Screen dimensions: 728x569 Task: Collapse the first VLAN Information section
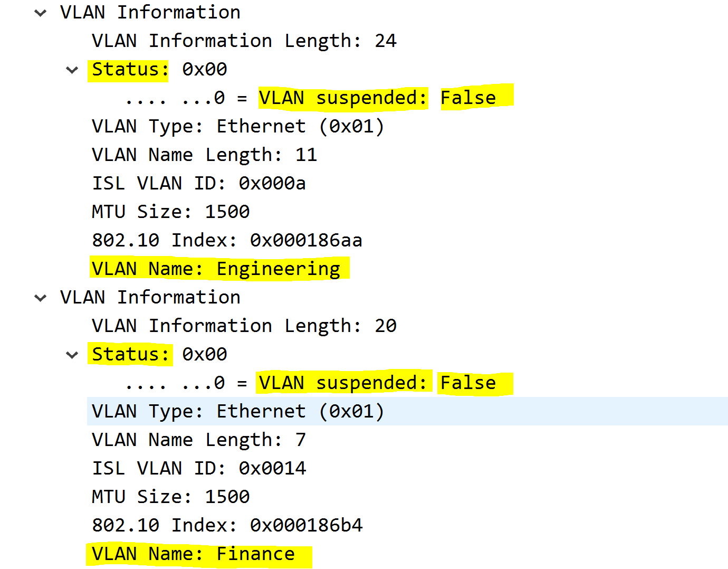pos(41,13)
